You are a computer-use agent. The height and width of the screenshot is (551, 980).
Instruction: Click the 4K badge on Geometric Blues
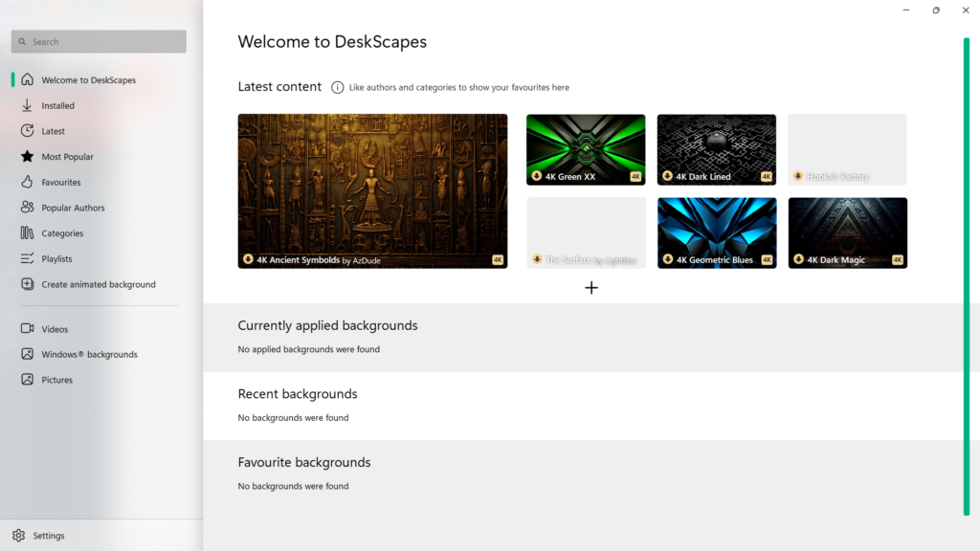click(x=767, y=260)
